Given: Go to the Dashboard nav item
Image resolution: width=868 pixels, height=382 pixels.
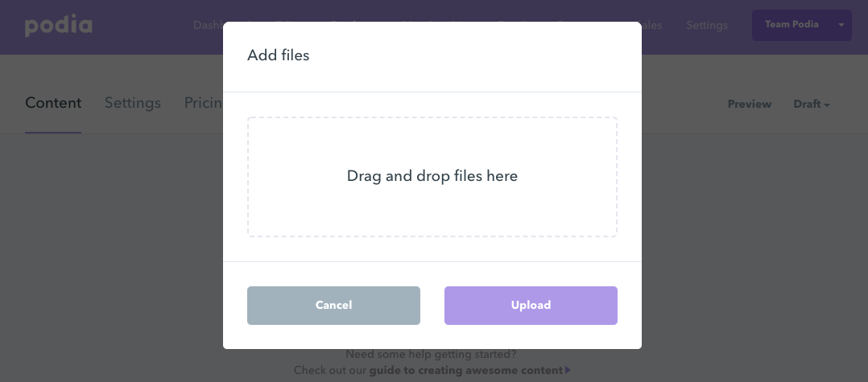Looking at the screenshot, I should (x=208, y=25).
